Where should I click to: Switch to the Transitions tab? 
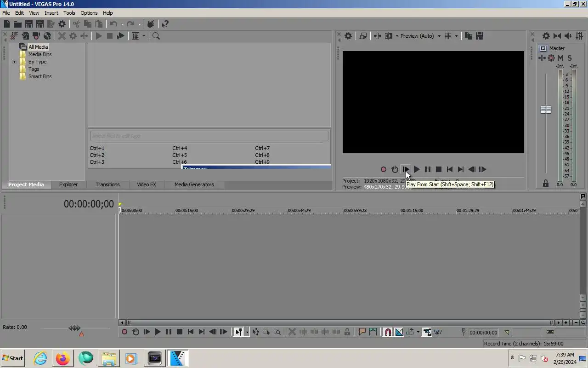[107, 184]
